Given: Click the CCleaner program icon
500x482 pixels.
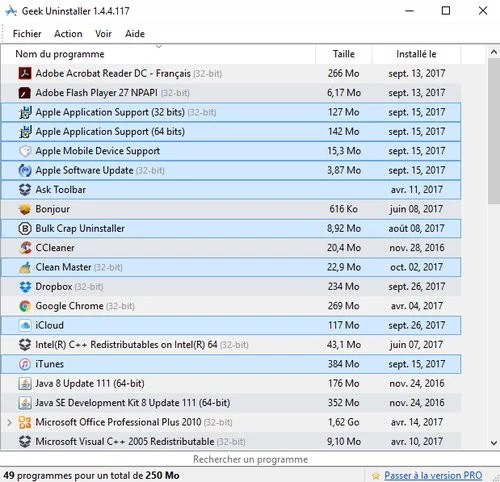Looking at the screenshot, I should 25,248.
